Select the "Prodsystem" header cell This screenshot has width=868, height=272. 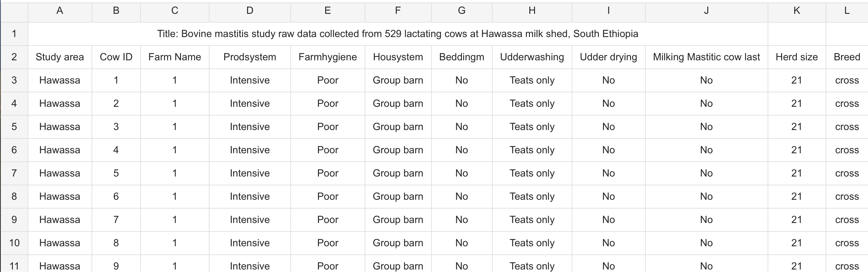(x=250, y=57)
